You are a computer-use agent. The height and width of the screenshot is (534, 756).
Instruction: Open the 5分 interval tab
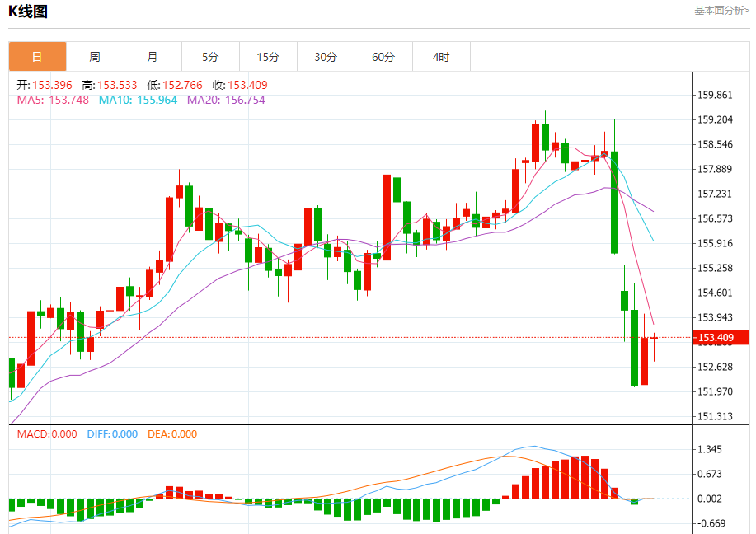pos(211,57)
